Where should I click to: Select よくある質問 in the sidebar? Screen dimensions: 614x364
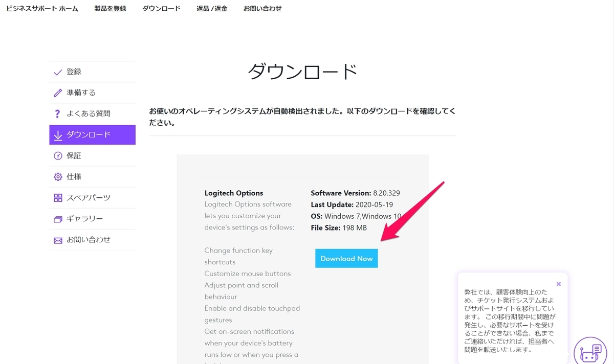click(x=93, y=114)
